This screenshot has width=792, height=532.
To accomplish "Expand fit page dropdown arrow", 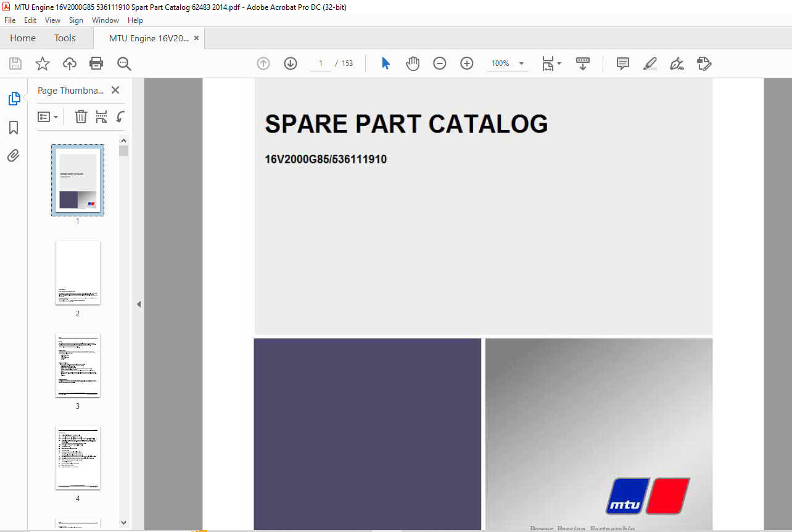I will (x=559, y=63).
